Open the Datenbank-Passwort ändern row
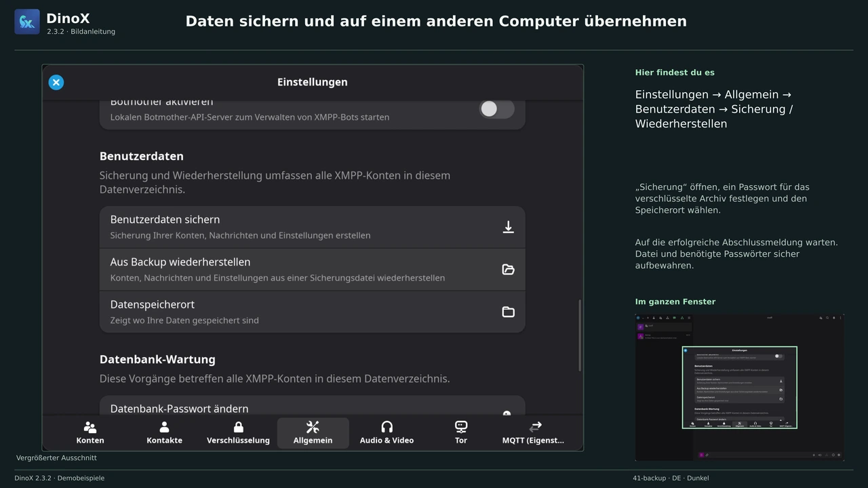 [x=313, y=405]
